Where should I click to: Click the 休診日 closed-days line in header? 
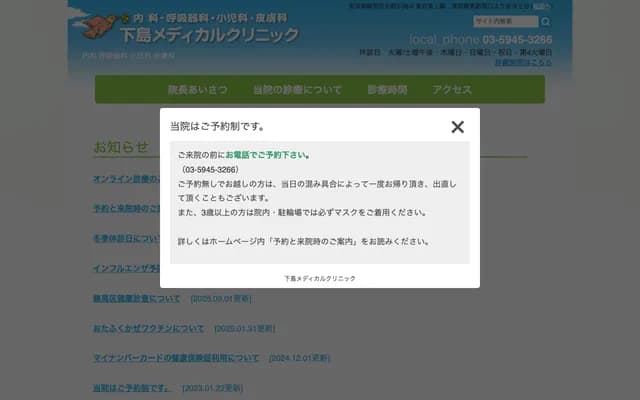click(456, 52)
